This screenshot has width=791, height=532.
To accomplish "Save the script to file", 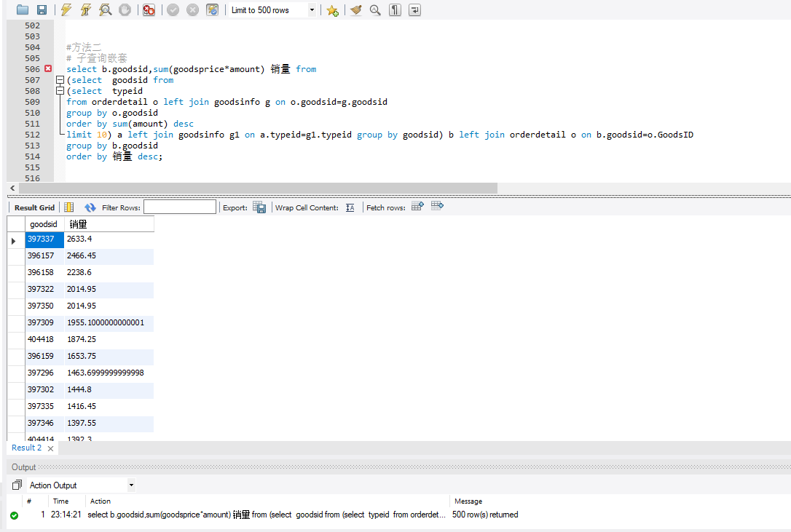I will coord(42,10).
